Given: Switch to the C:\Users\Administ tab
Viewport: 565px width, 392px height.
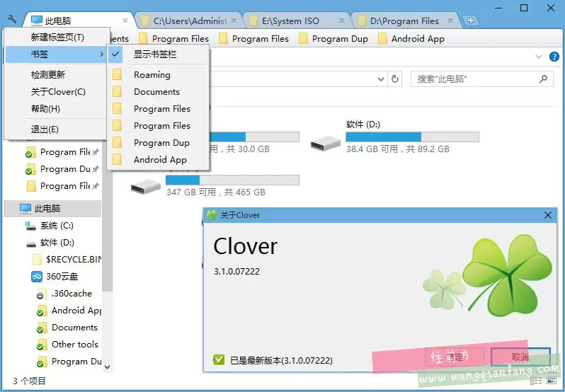Looking at the screenshot, I should 190,21.
